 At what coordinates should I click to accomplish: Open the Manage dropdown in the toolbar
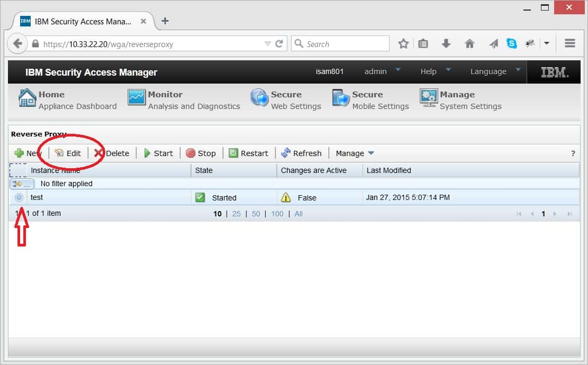click(354, 153)
